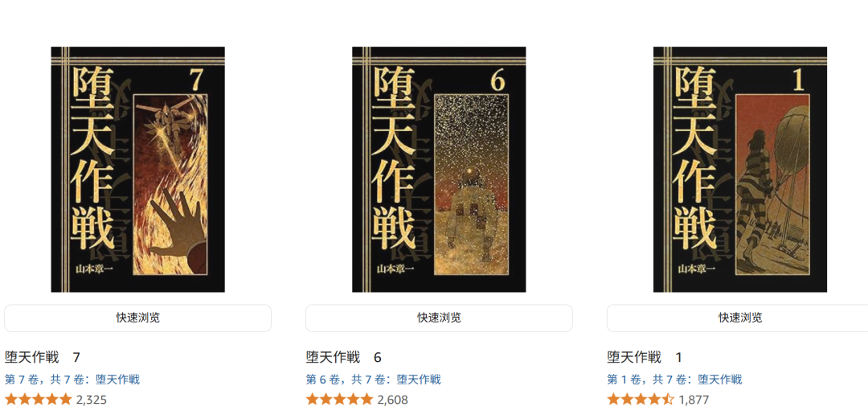Screen dimensions: 868x419
Task: Click the 4.5-star rating icons for volume 1
Action: (x=641, y=399)
